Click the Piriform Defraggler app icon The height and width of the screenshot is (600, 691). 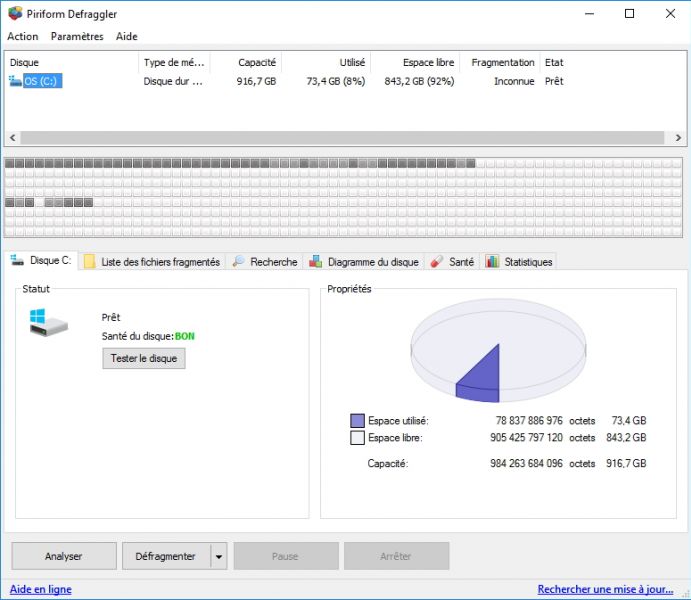click(x=15, y=13)
